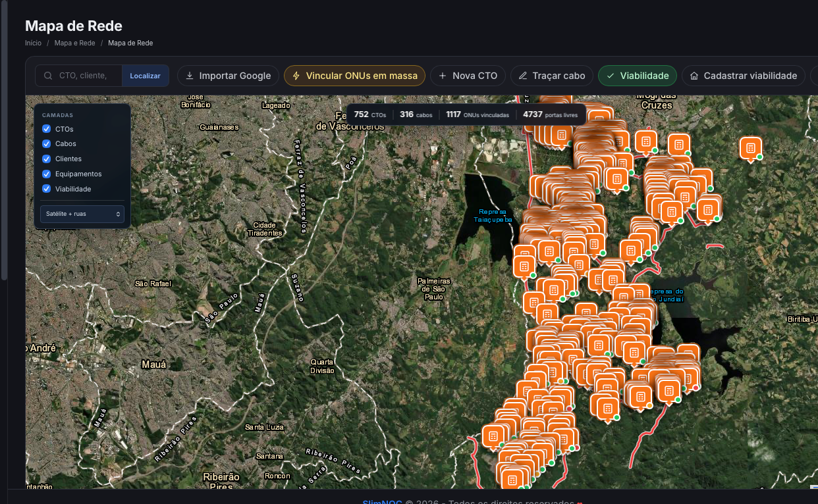Click the 'Palmeiras de São Paulo' map label

click(x=434, y=289)
